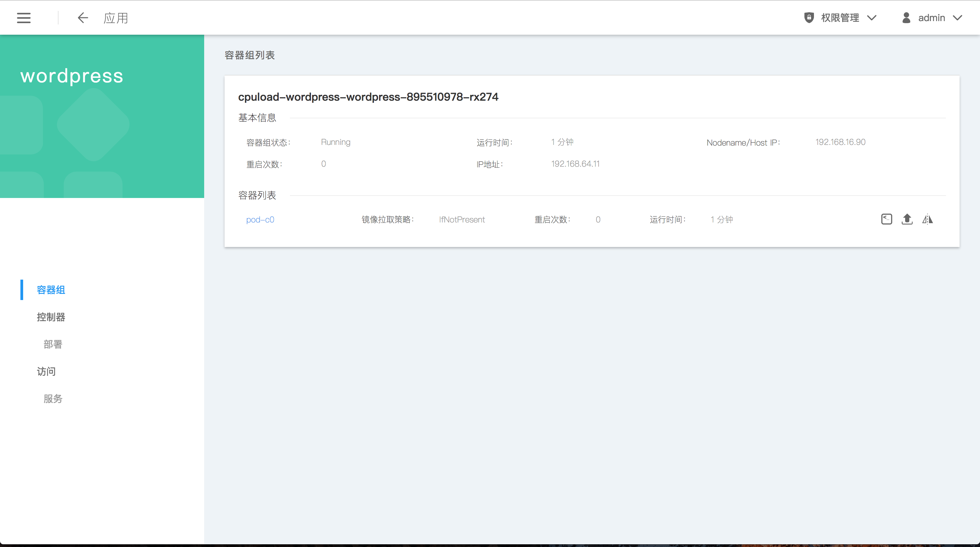Click the cpuload-wordpress pod name heading
Image resolution: width=980 pixels, height=547 pixels.
click(368, 97)
